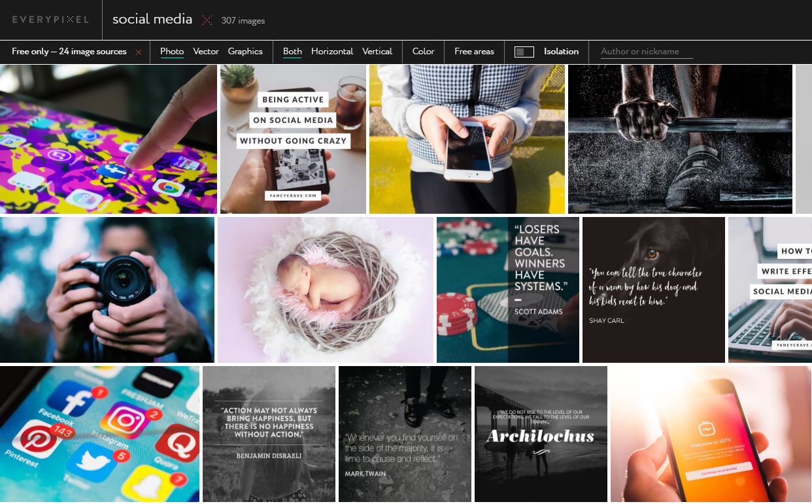The height and width of the screenshot is (504, 812).
Task: Click the Author or nickname field
Action: (647, 52)
